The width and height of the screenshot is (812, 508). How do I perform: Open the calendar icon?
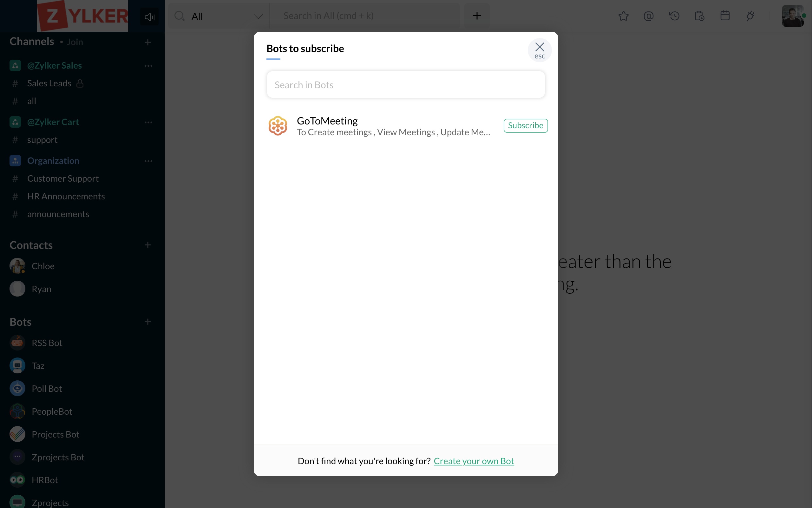pyautogui.click(x=725, y=16)
